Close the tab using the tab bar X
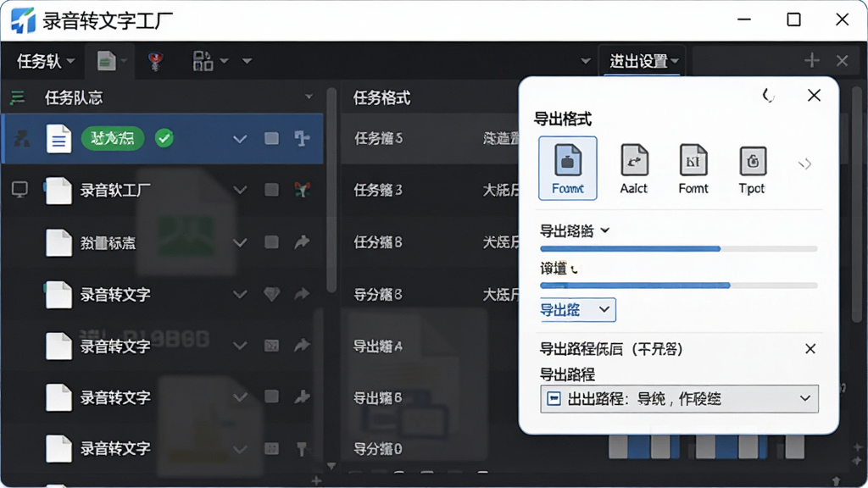Image resolution: width=868 pixels, height=488 pixels. pyautogui.click(x=842, y=60)
